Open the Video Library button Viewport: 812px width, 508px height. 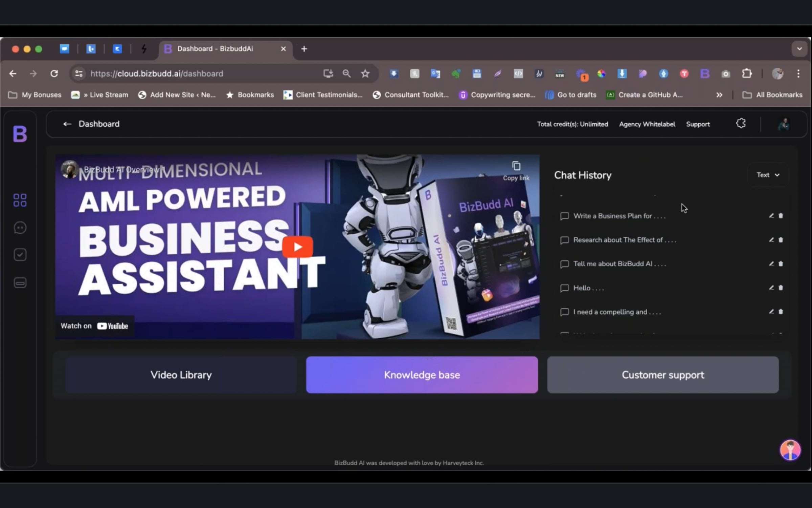(181, 375)
